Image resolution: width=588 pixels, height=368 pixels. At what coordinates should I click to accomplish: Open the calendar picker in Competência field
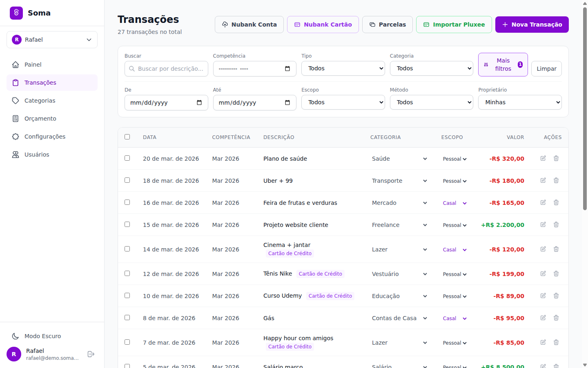pos(287,69)
